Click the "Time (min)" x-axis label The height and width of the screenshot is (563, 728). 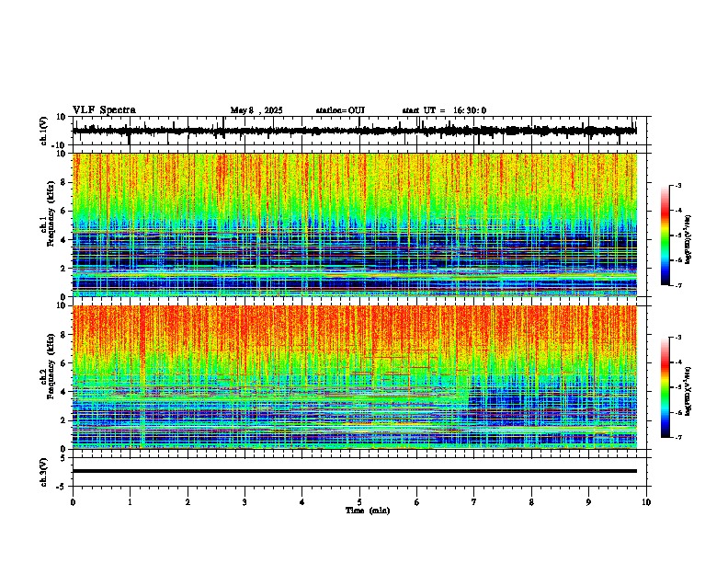coord(368,511)
